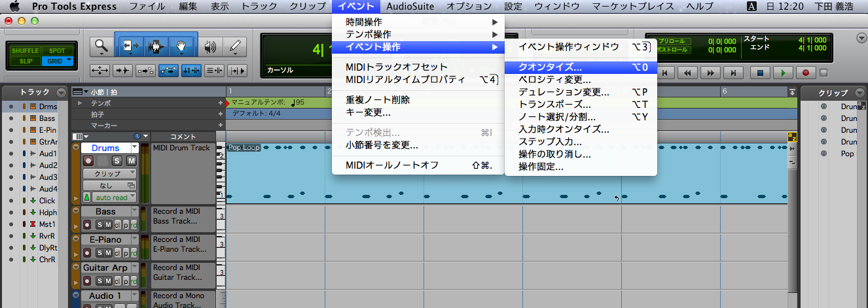Viewport: 868px width, 308px height.
Task: Click the a-z sort icon above Drums clip
Action: click(x=791, y=137)
